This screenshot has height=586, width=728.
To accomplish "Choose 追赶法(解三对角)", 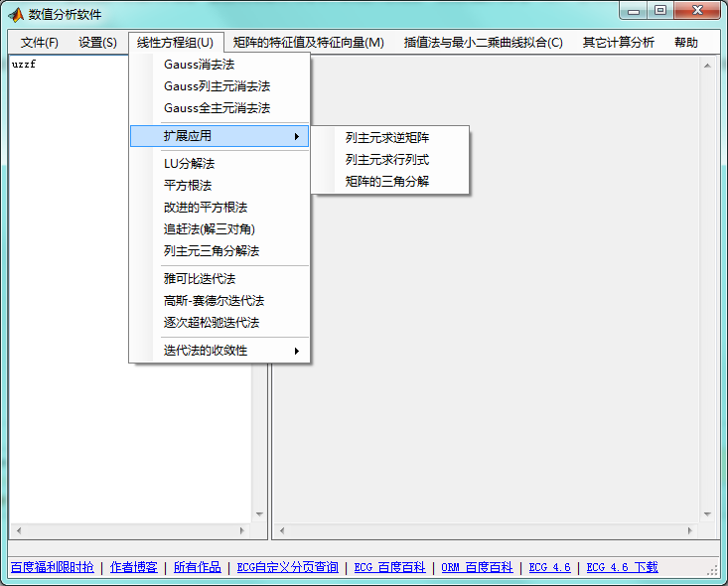I will [219, 228].
